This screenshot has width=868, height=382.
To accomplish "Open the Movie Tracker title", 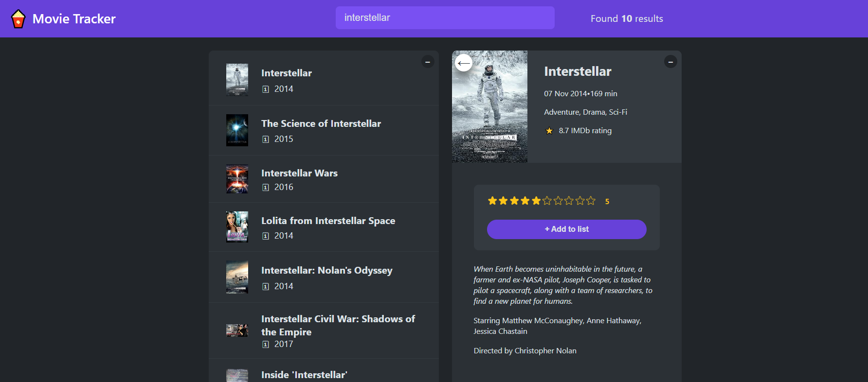I will [x=74, y=19].
